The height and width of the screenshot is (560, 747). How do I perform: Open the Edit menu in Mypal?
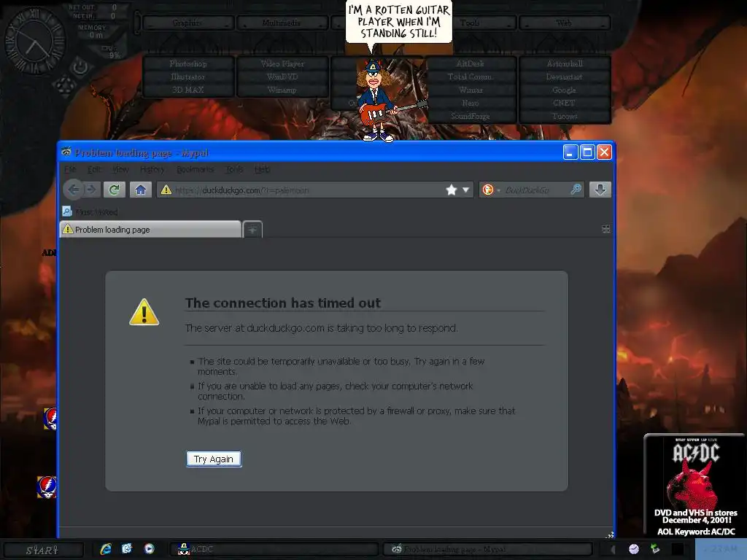(94, 169)
